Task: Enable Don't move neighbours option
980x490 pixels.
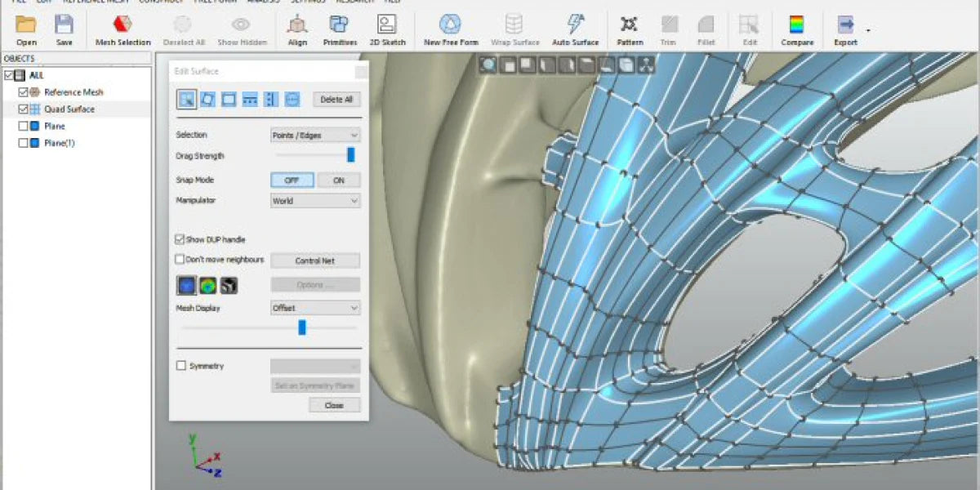Action: point(180,260)
